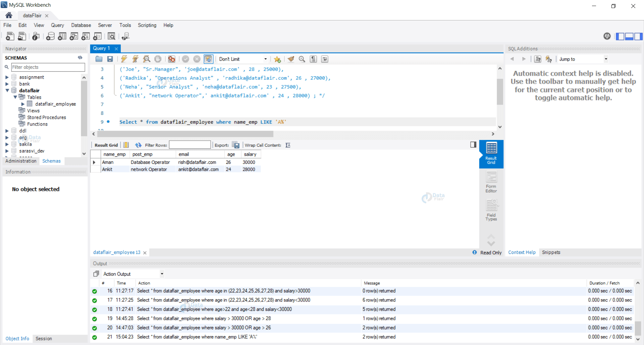Search table data toolbar icon

pyautogui.click(x=111, y=36)
